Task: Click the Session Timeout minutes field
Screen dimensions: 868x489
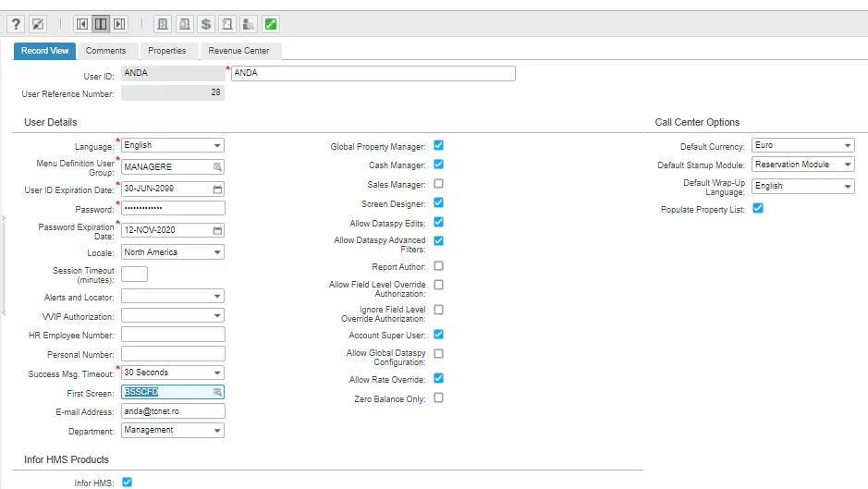Action: pos(135,275)
